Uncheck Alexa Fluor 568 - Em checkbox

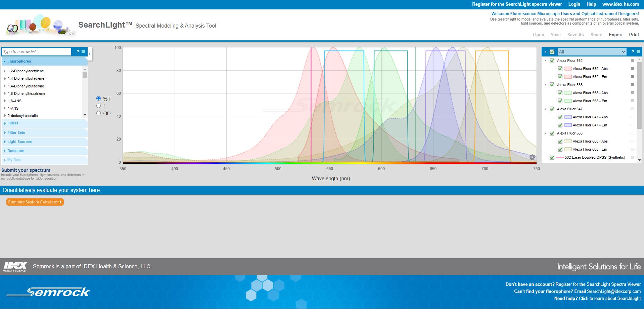coord(560,101)
